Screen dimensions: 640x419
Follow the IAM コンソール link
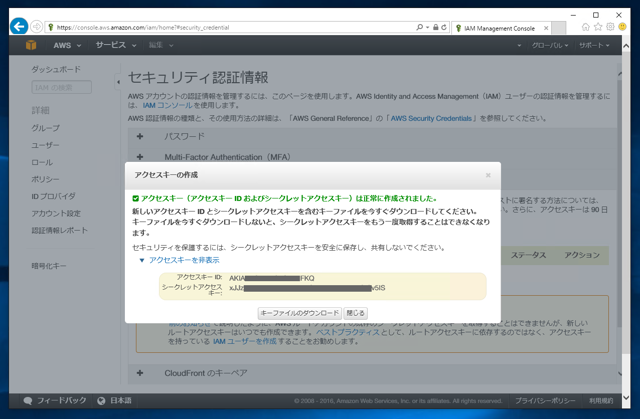click(x=167, y=106)
